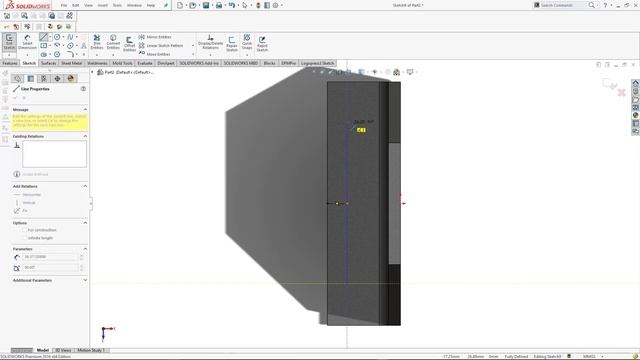640x360 pixels.
Task: Click the SOLIDWORKS Resources home icon
Action: click(x=636, y=83)
